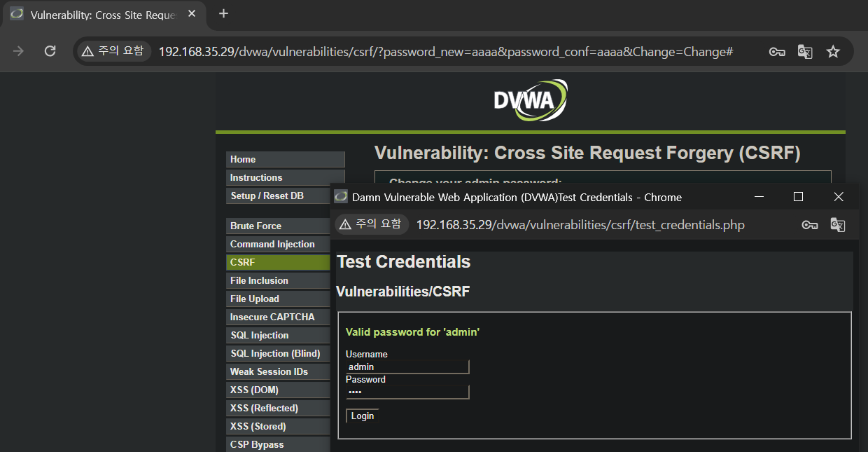The width and height of the screenshot is (868, 452).
Task: Open the File Inclusion page
Action: [x=278, y=280]
